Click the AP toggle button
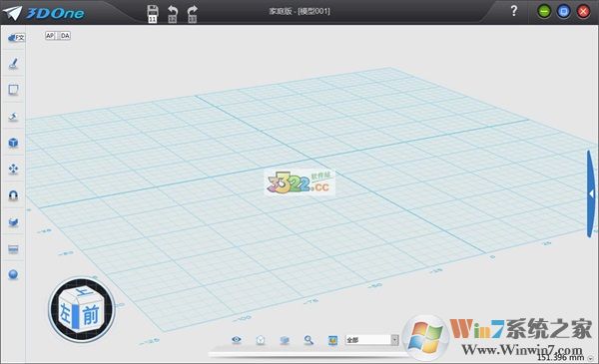Image resolution: width=599 pixels, height=364 pixels. (50, 36)
